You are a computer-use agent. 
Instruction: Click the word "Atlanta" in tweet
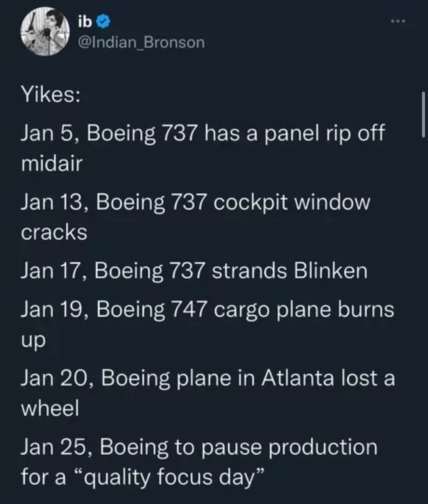(x=298, y=378)
